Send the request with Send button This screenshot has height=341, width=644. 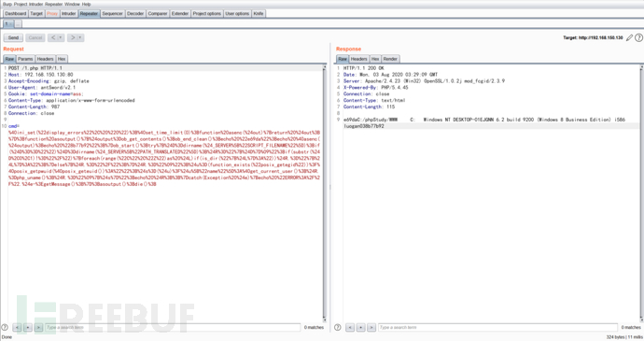click(14, 37)
